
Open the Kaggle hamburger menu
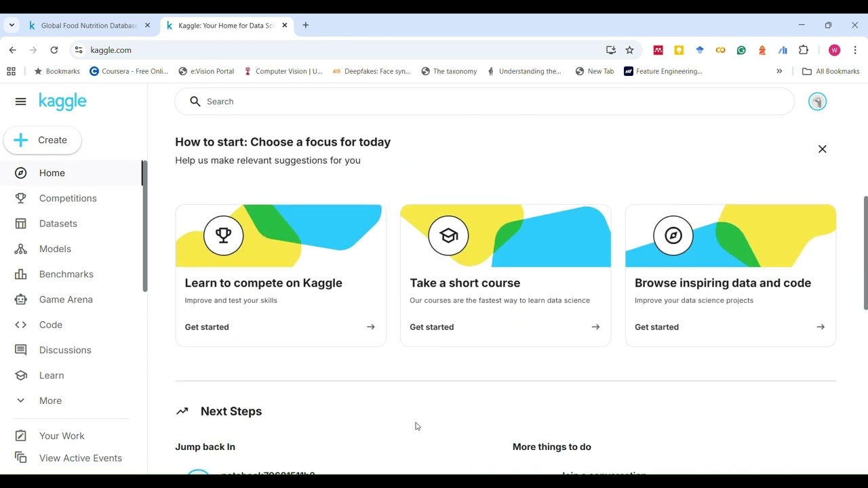click(20, 102)
